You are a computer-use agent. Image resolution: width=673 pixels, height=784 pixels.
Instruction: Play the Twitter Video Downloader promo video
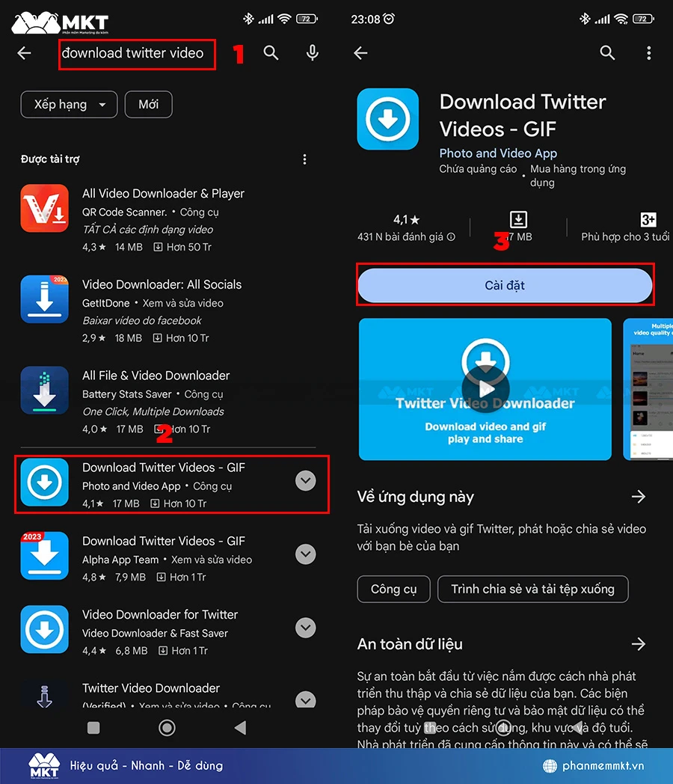(x=485, y=389)
